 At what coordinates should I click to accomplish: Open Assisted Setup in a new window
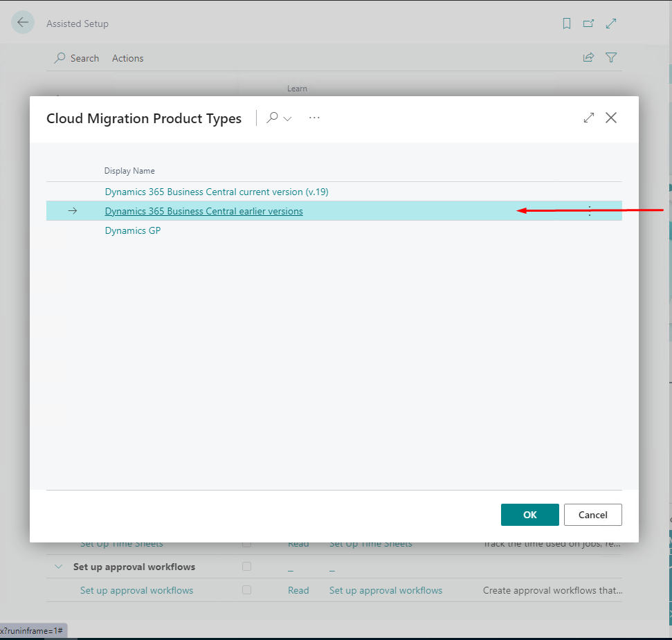pyautogui.click(x=588, y=24)
